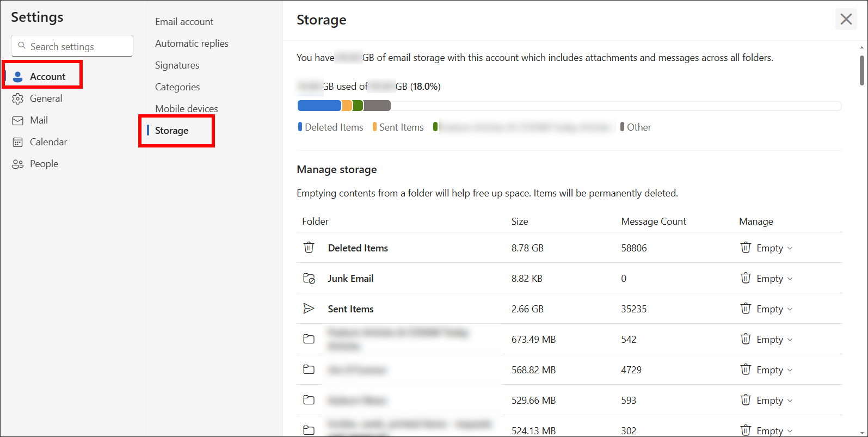Click the Deleted Items folder name
The image size is (868, 437).
[358, 248]
